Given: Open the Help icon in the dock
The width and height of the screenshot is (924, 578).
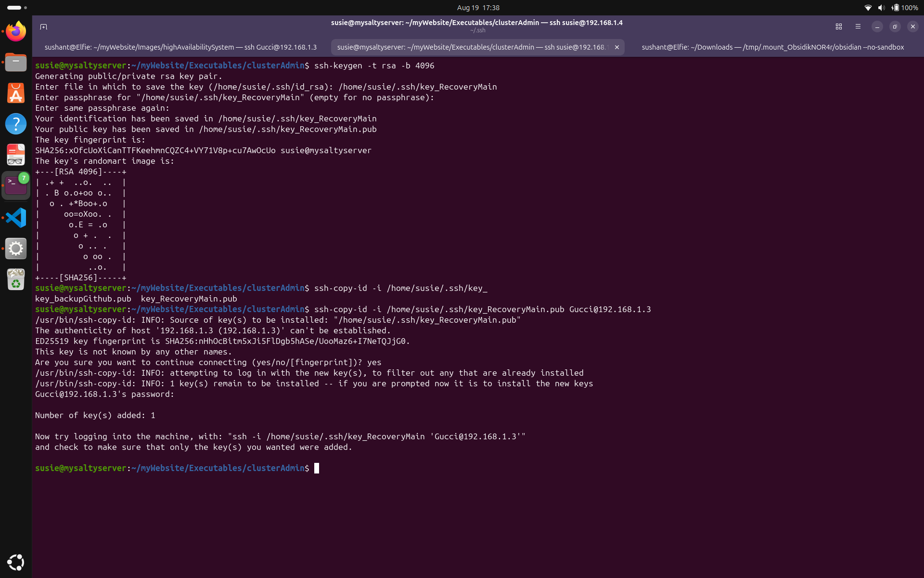Looking at the screenshot, I should click(x=16, y=124).
